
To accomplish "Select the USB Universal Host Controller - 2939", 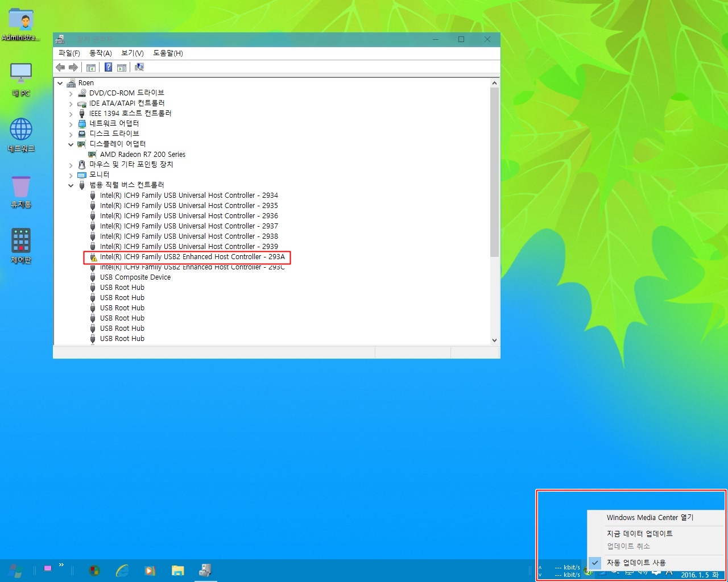I will (189, 247).
